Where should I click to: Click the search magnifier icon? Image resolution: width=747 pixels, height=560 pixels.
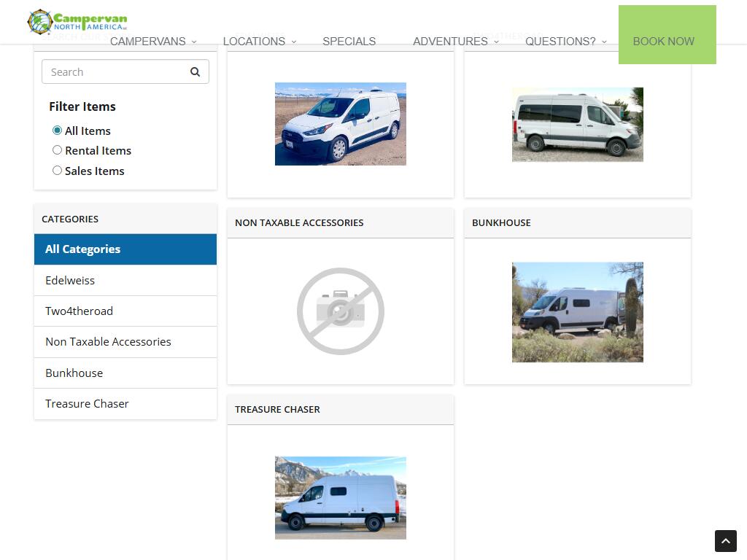pyautogui.click(x=195, y=71)
